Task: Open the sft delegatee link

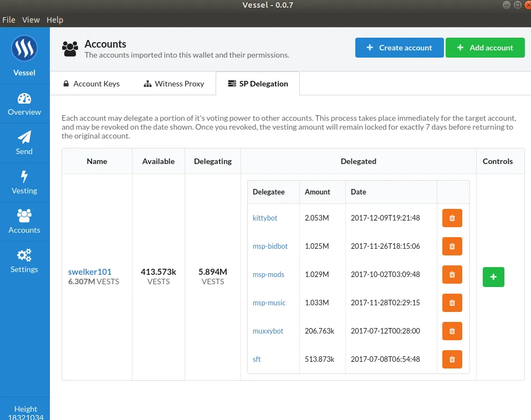Action: [x=257, y=360]
